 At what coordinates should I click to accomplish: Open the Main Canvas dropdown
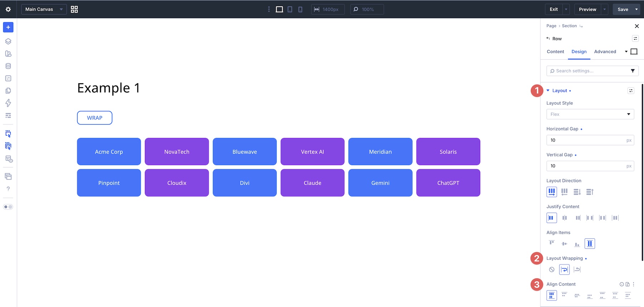click(x=44, y=9)
